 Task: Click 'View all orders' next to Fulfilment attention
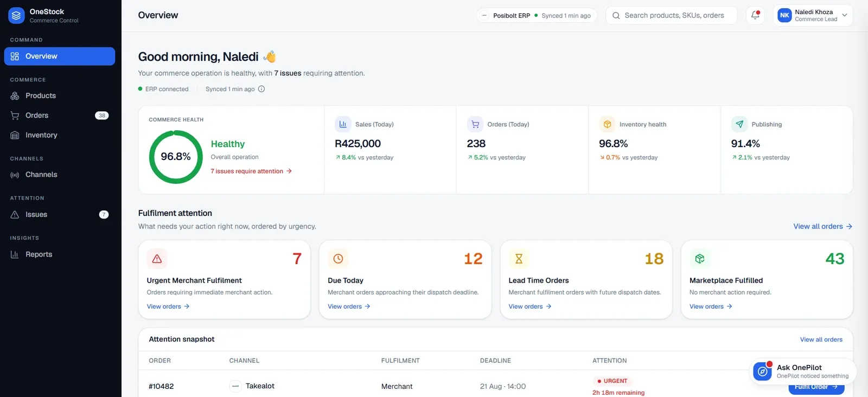[x=822, y=227]
